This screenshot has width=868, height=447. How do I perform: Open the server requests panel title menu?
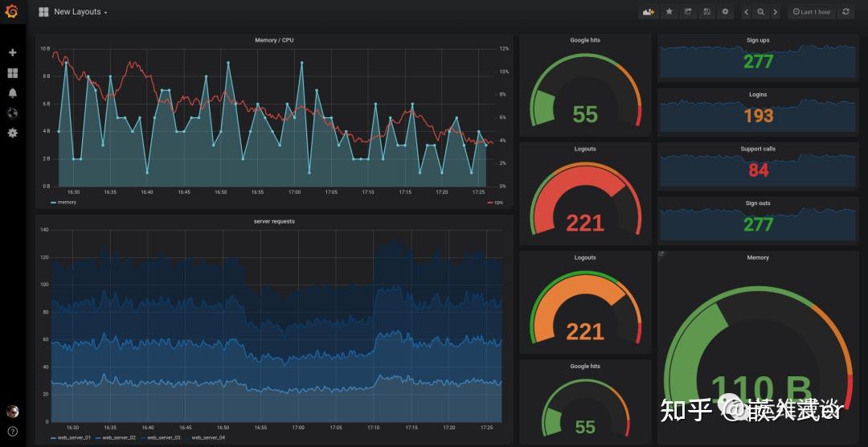(x=274, y=222)
